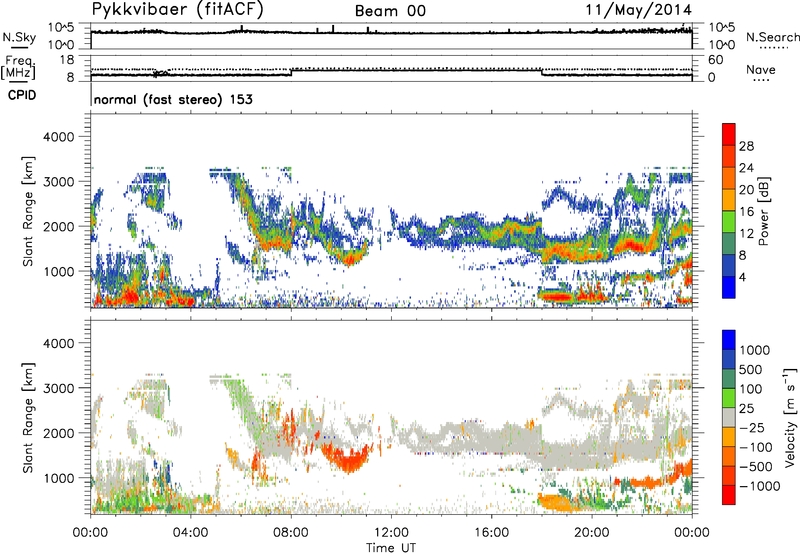Click the '100' Velocity scale value
This screenshot has width=800, height=554.
pos(751,389)
